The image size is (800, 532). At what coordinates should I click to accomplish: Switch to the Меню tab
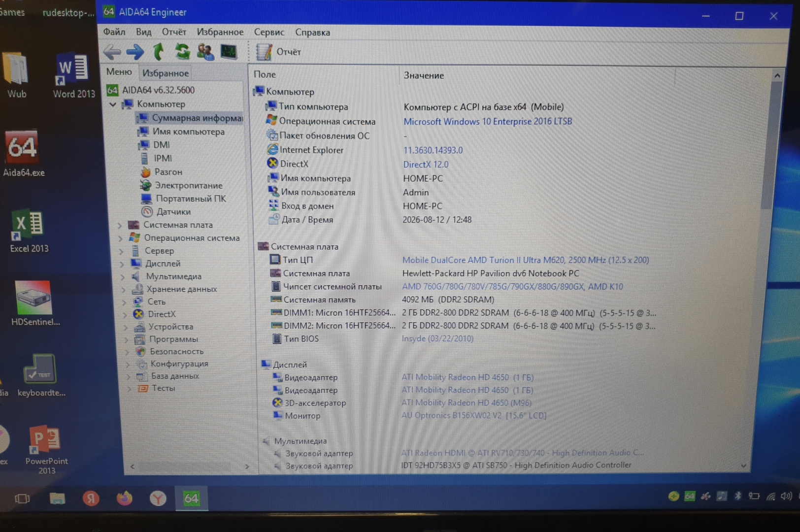(x=119, y=72)
